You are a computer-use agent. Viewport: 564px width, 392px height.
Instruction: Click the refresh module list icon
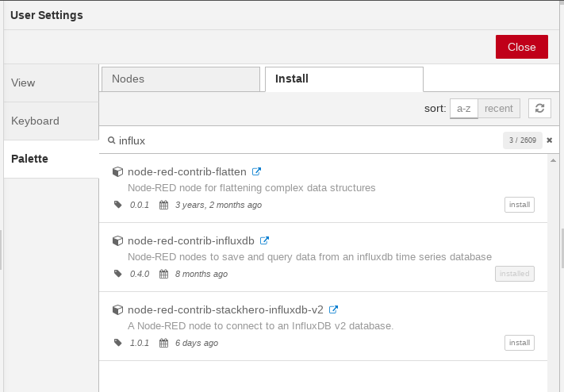coord(539,109)
